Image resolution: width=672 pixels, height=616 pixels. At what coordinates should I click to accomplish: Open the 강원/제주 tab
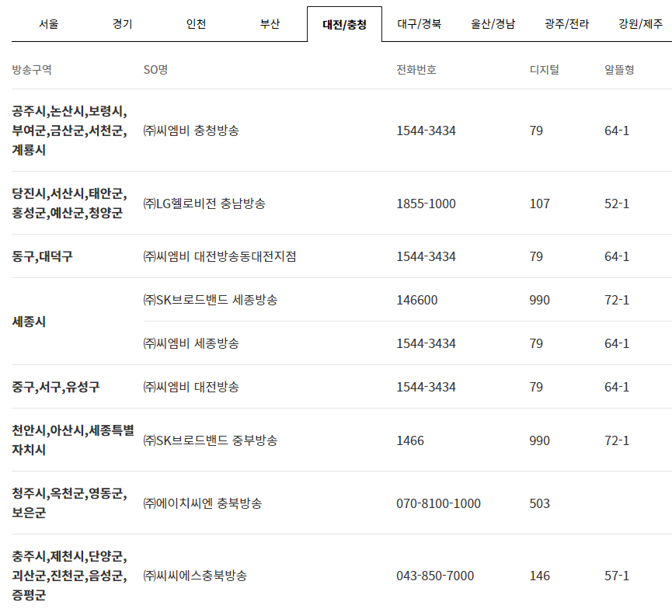tap(640, 24)
